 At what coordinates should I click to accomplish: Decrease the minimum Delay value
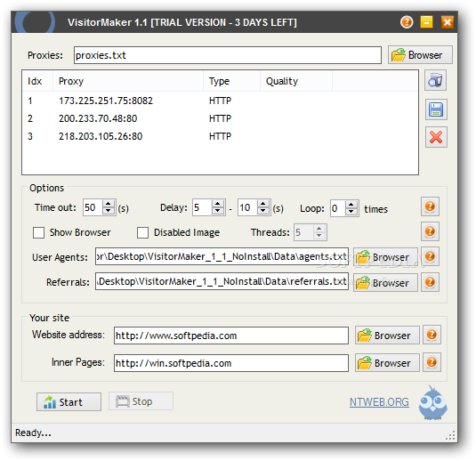coord(218,211)
